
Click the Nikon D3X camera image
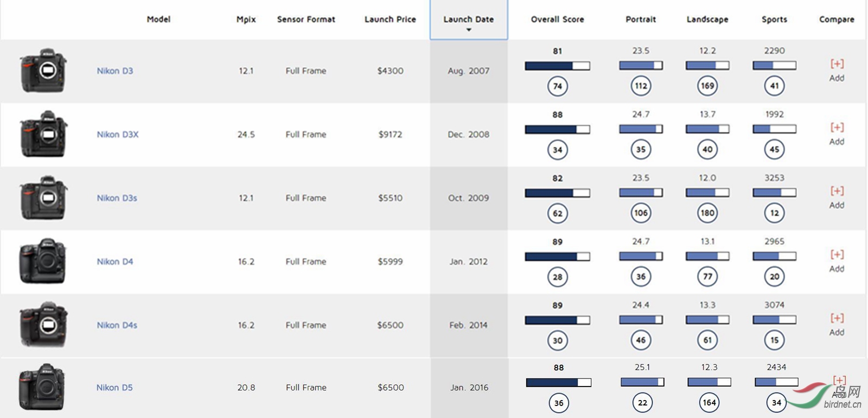43,134
